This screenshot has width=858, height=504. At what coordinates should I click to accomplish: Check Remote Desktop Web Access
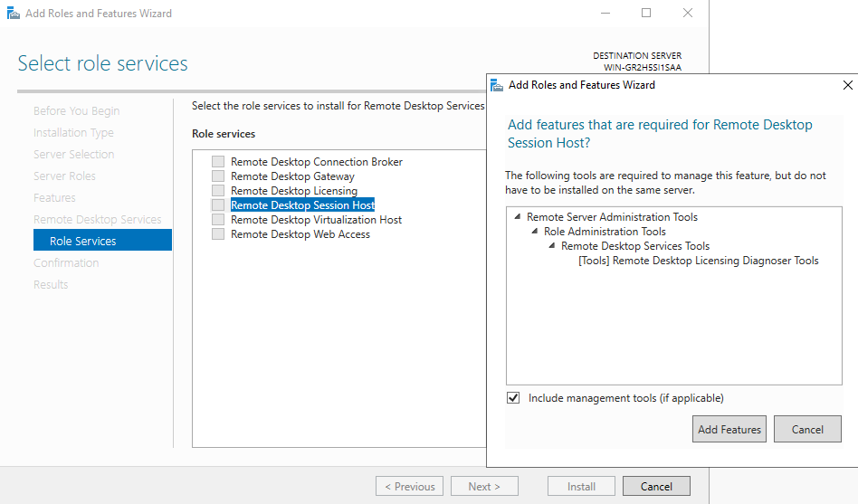(218, 234)
